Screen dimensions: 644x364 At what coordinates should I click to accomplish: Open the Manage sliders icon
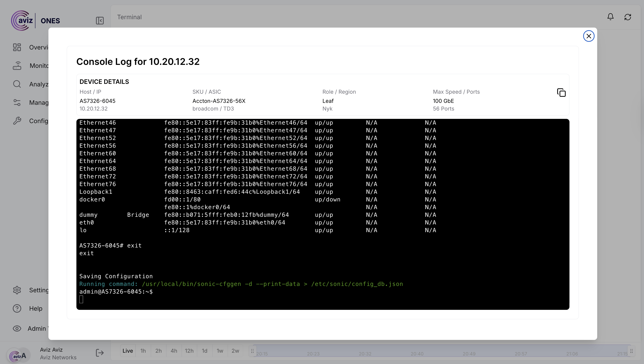click(17, 102)
